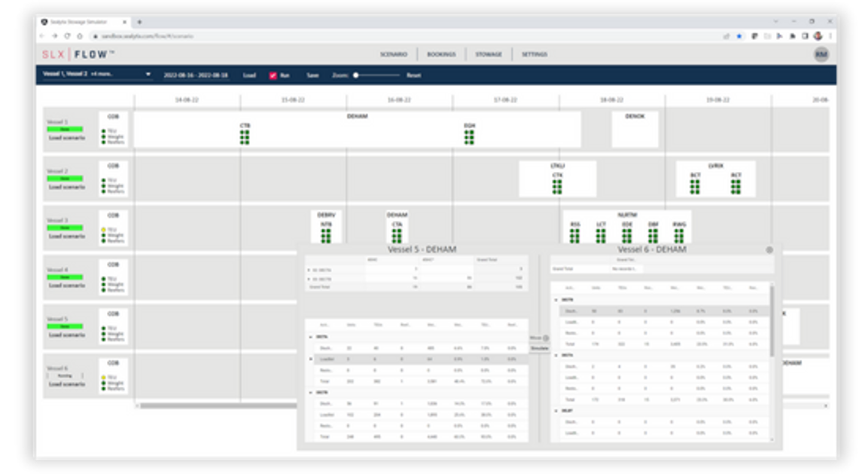This screenshot has height=474, width=868.
Task: Click the browser bookmark star icon
Action: [x=739, y=36]
